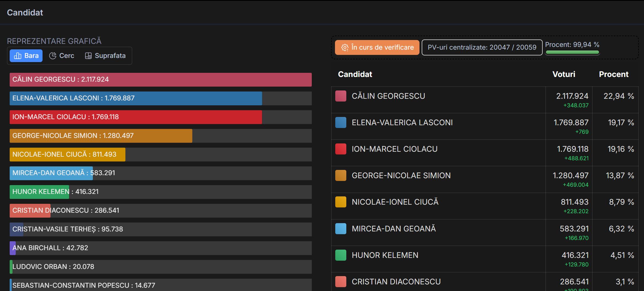Click the PV-uri centralizate counter box
Image resolution: width=644 pixels, height=291 pixels.
[482, 47]
